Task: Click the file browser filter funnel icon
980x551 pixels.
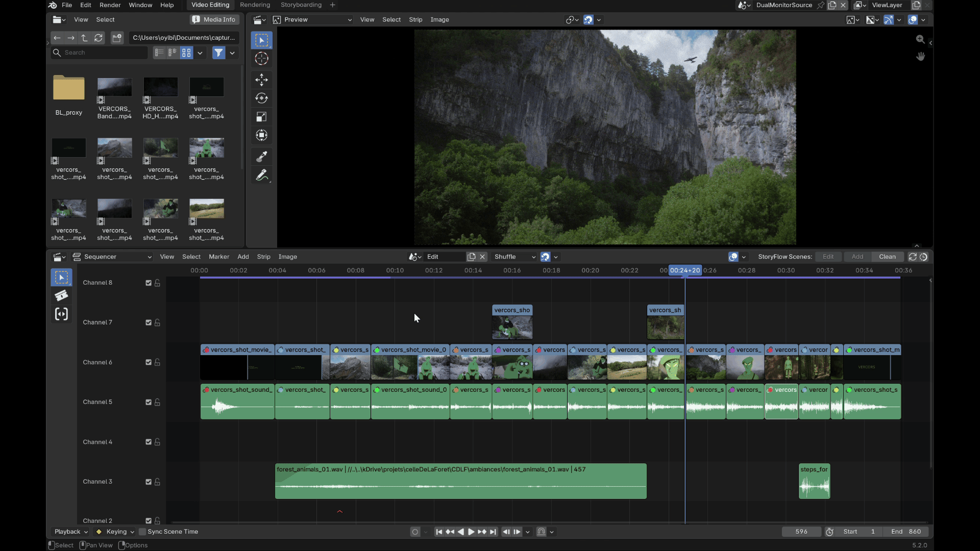Action: coord(219,53)
